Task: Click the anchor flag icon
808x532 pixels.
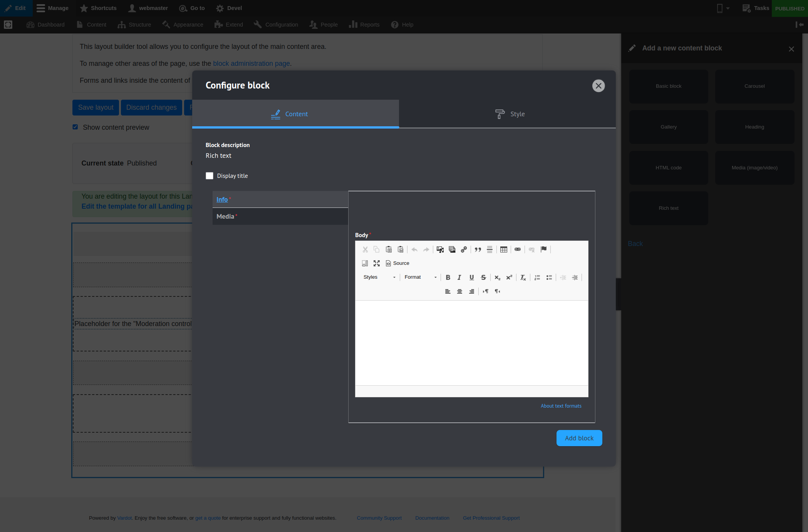Action: (x=543, y=249)
